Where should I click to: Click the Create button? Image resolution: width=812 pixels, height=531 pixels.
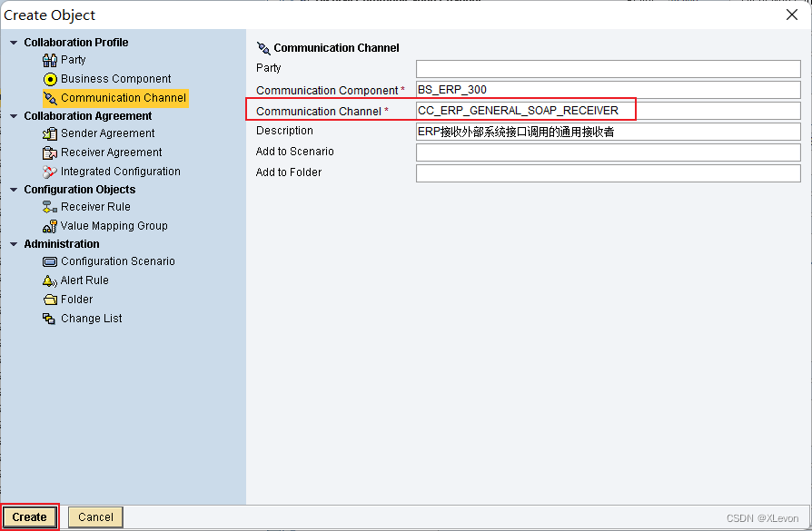tap(29, 516)
